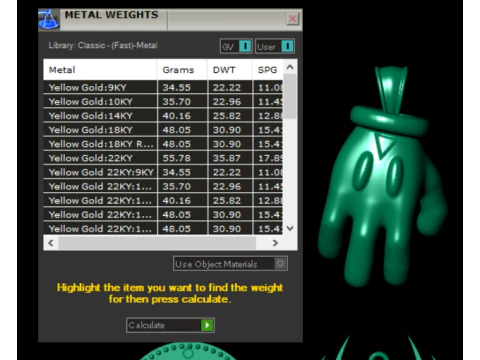Click the horizontal scrollbar left arrow
This screenshot has width=480, height=360.
coord(51,243)
